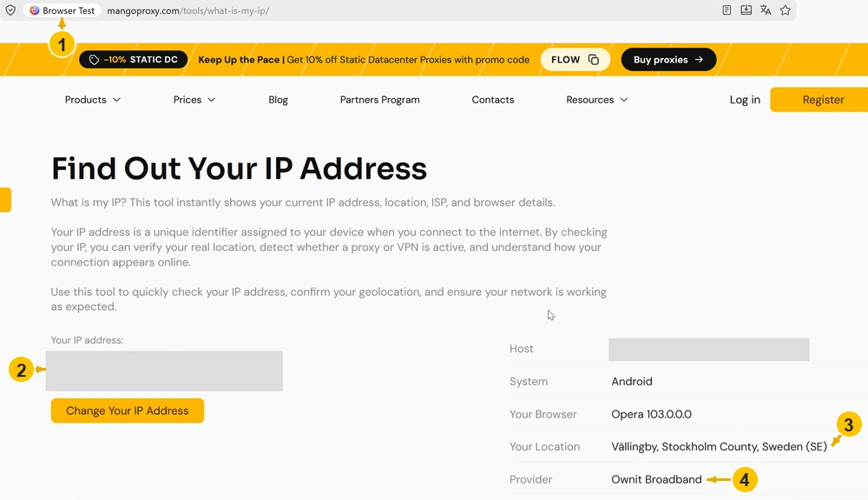Click the Register button
This screenshot has width=868, height=500.
(x=819, y=100)
